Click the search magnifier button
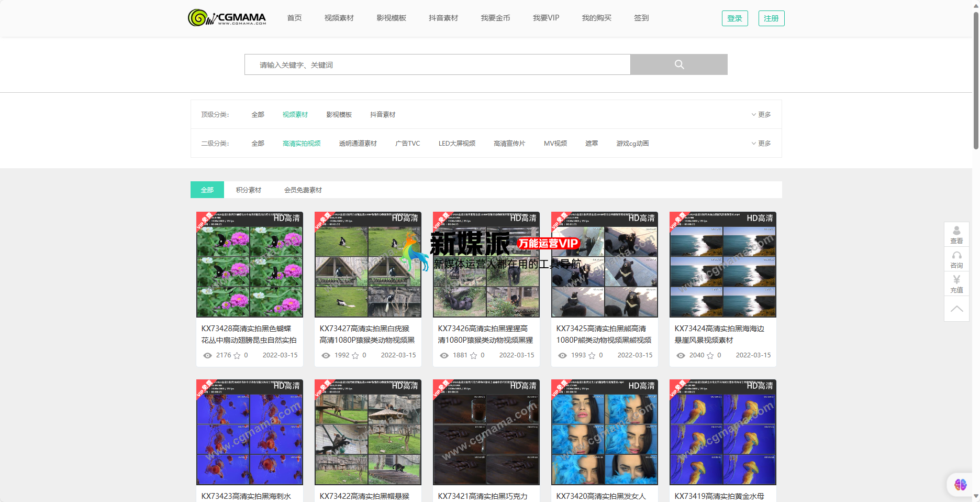 (x=679, y=64)
